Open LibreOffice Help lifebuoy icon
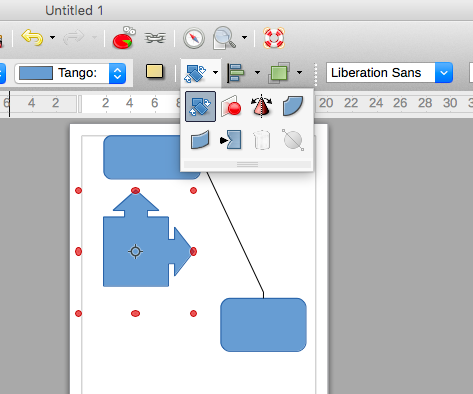Image resolution: width=473 pixels, height=394 pixels. tap(274, 38)
